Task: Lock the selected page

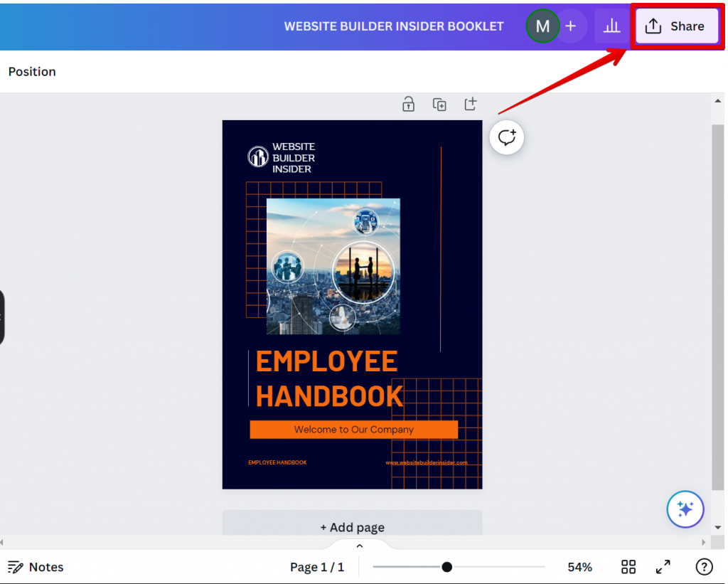Action: pyautogui.click(x=408, y=104)
